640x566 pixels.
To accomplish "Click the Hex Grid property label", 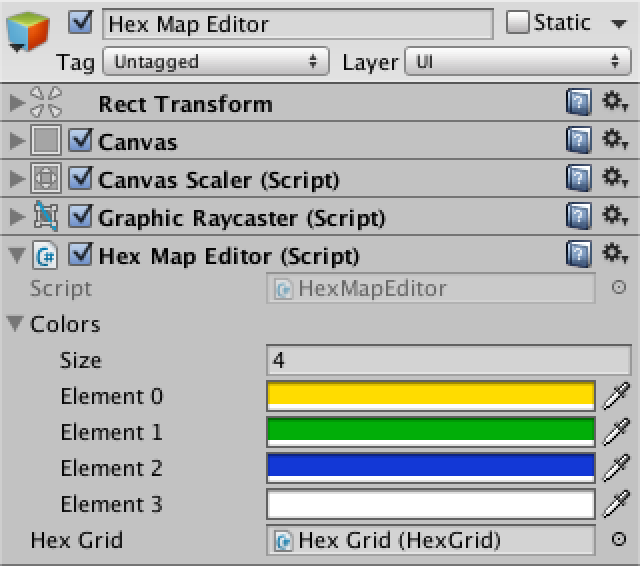I will click(77, 540).
